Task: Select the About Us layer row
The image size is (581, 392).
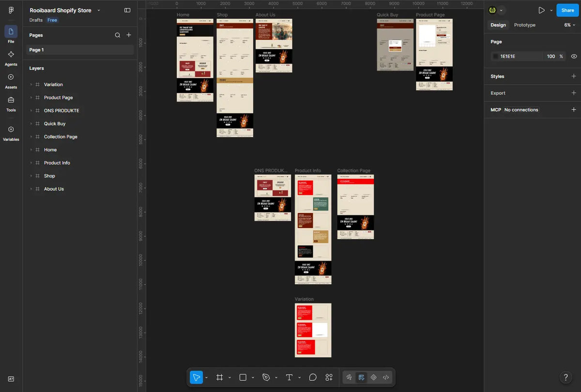Action: 80,189
